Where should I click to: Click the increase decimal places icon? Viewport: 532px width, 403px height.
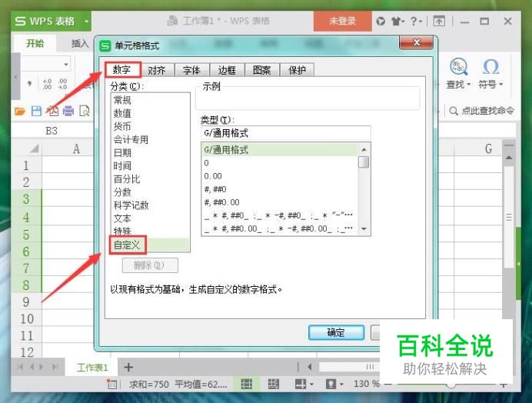(47, 84)
